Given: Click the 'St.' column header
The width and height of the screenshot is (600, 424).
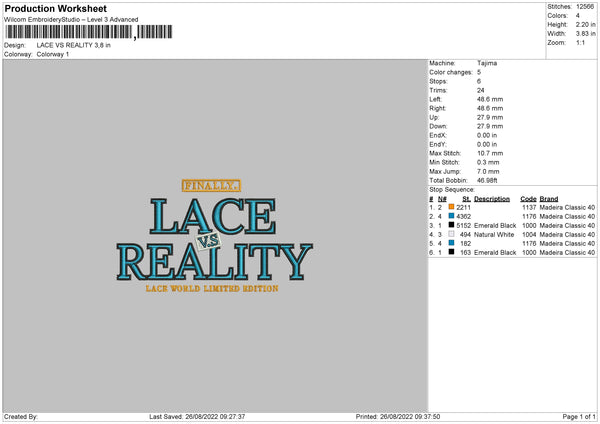Looking at the screenshot, I should coord(466,199).
